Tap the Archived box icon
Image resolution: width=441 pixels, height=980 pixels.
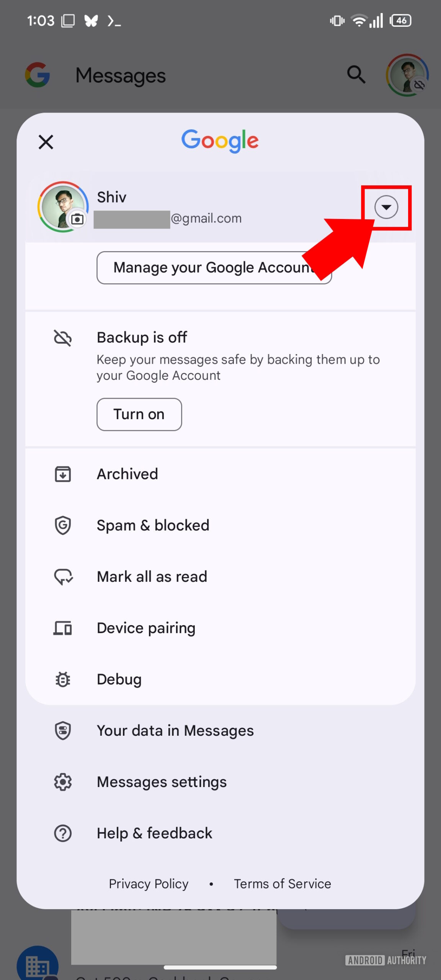[63, 474]
